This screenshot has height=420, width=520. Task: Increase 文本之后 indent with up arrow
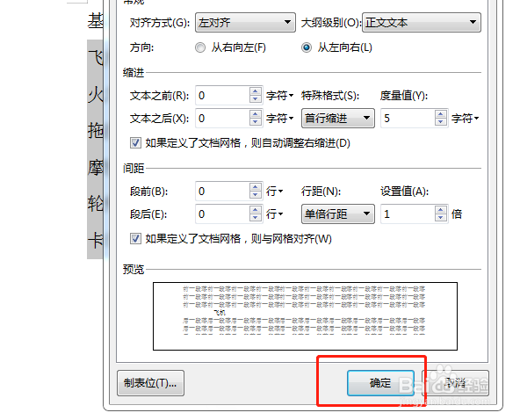(255, 114)
